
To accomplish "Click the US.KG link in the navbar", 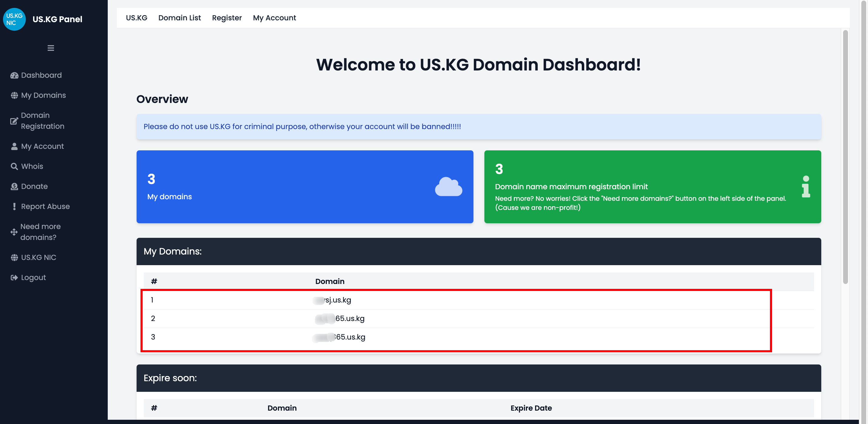I will coord(136,18).
